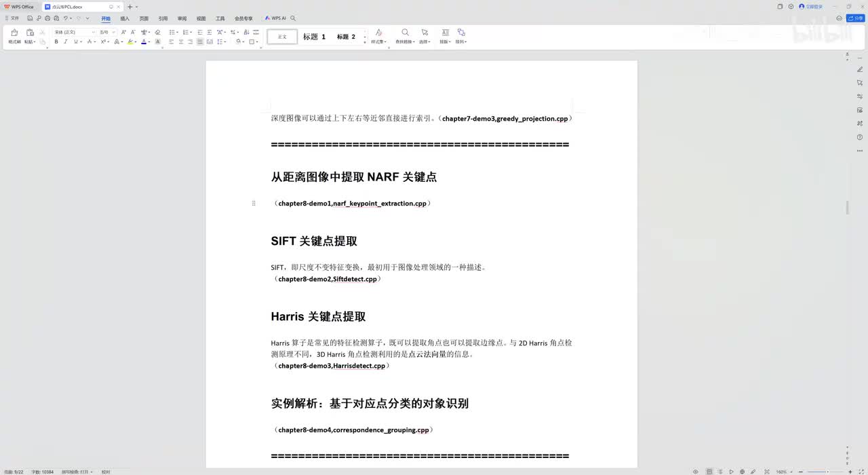Open font name combo box 宋体 (正文)
Screen dimensions: 868x475
tap(75, 32)
